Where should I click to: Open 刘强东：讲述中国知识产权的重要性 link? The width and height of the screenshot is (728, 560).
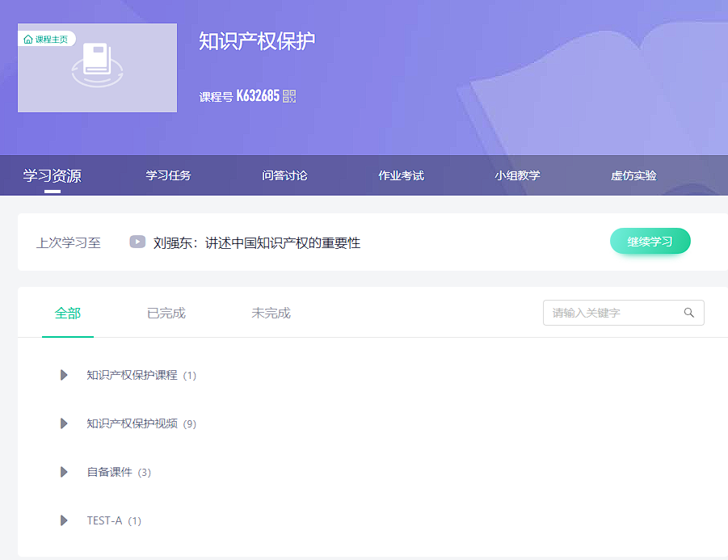click(257, 243)
